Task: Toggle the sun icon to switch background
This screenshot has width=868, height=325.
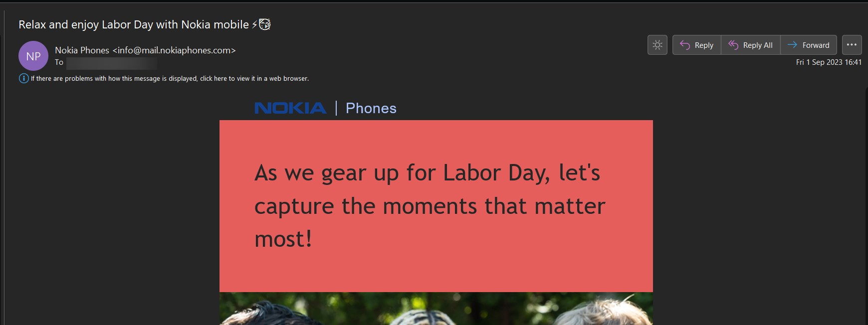Action: pyautogui.click(x=657, y=45)
